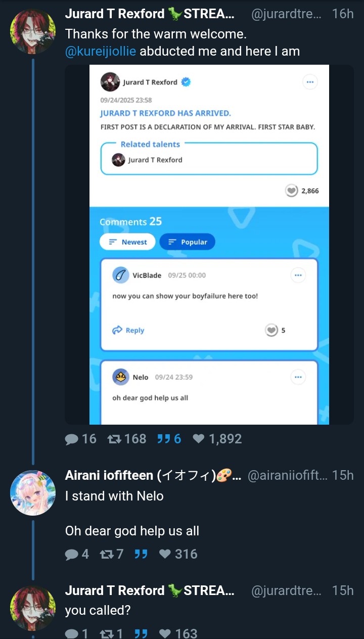Viewport: 364px width, 639px height.
Task: Click Reply under VicBlade's comment
Action: tap(128, 330)
